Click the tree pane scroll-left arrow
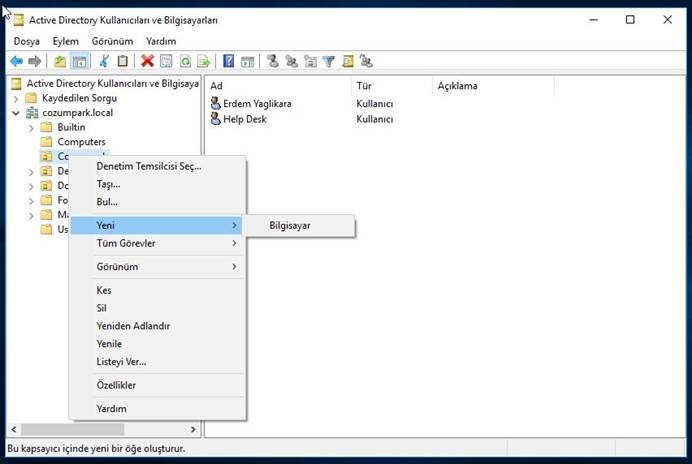The height and width of the screenshot is (464, 692). [14, 429]
